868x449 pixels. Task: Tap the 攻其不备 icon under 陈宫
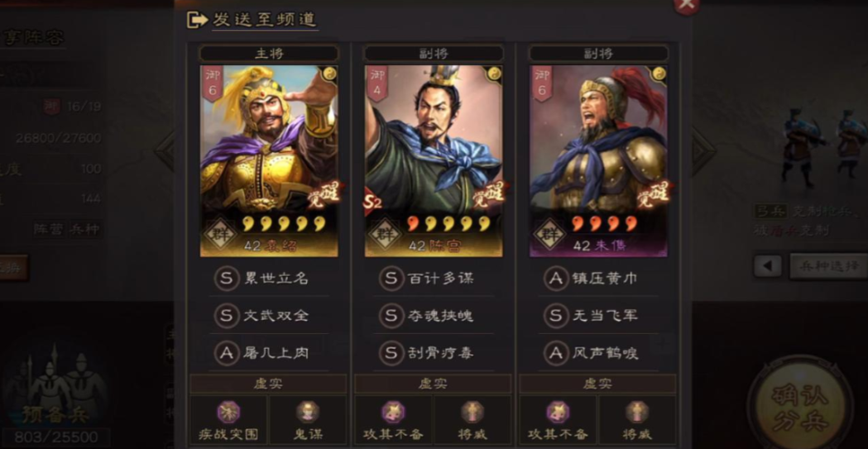[392, 412]
